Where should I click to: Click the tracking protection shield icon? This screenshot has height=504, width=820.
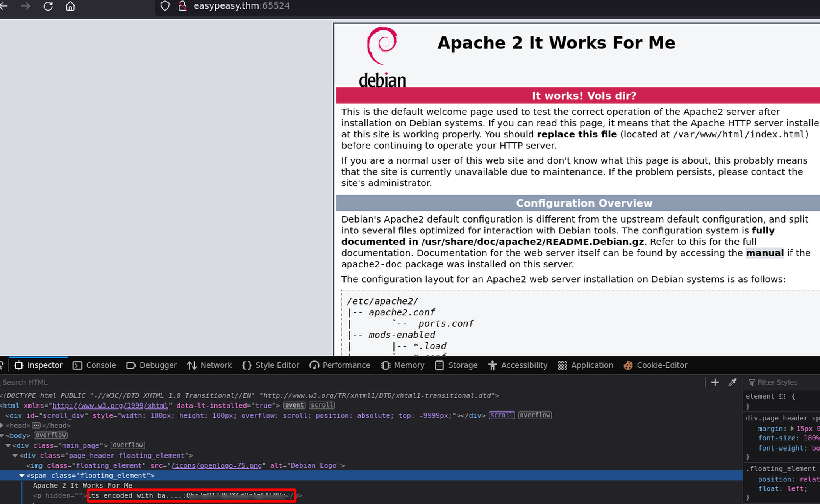click(165, 6)
